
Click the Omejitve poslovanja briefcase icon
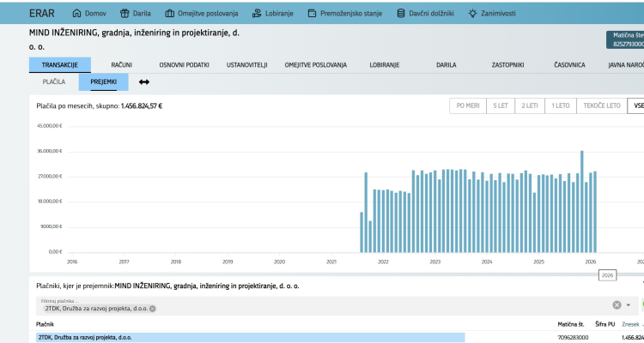pyautogui.click(x=170, y=13)
